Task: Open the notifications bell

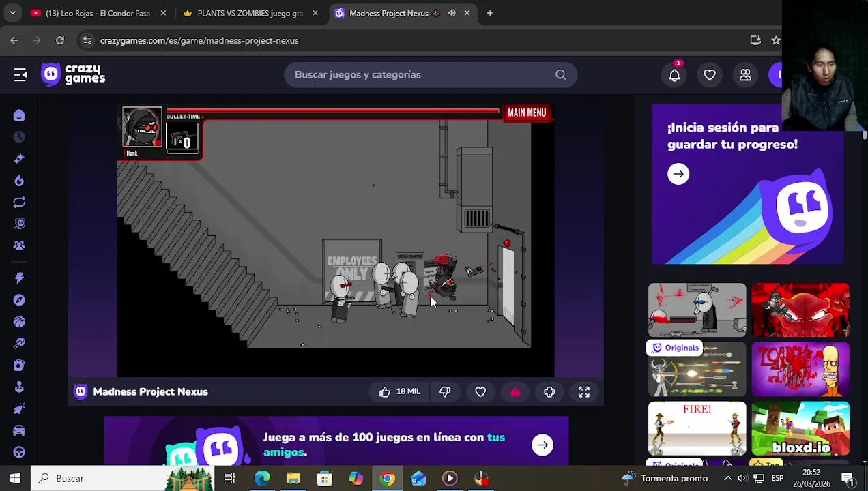Action: pyautogui.click(x=674, y=75)
